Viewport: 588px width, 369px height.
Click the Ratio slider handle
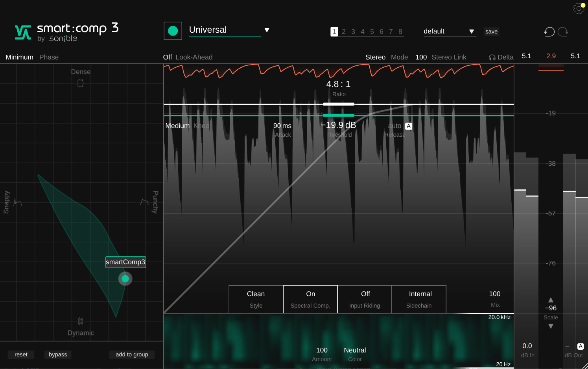point(339,104)
